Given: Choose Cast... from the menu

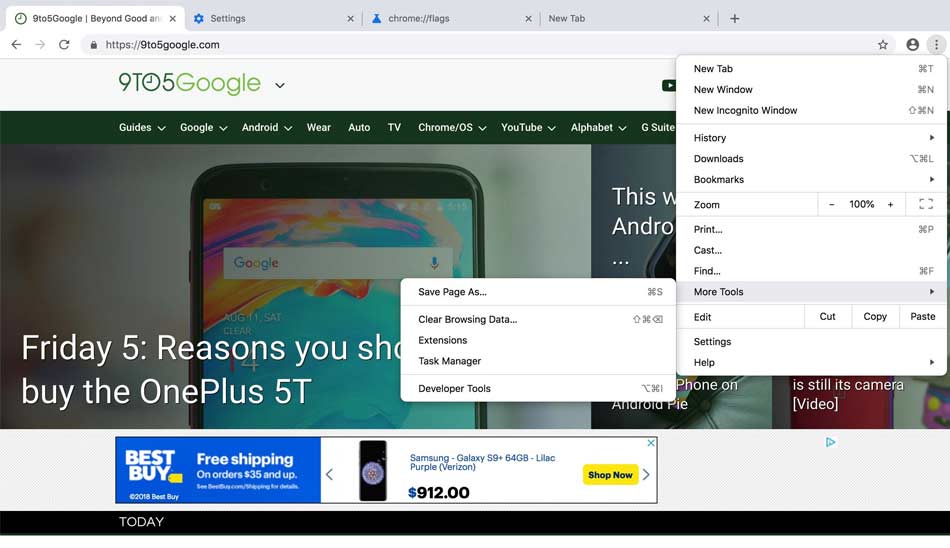Looking at the screenshot, I should coord(811,250).
